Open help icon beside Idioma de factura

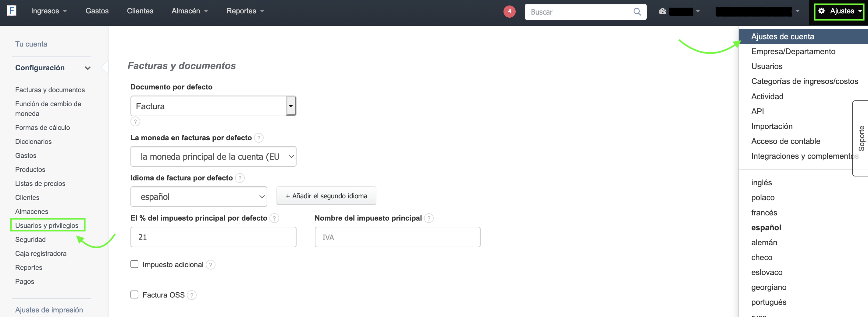240,178
